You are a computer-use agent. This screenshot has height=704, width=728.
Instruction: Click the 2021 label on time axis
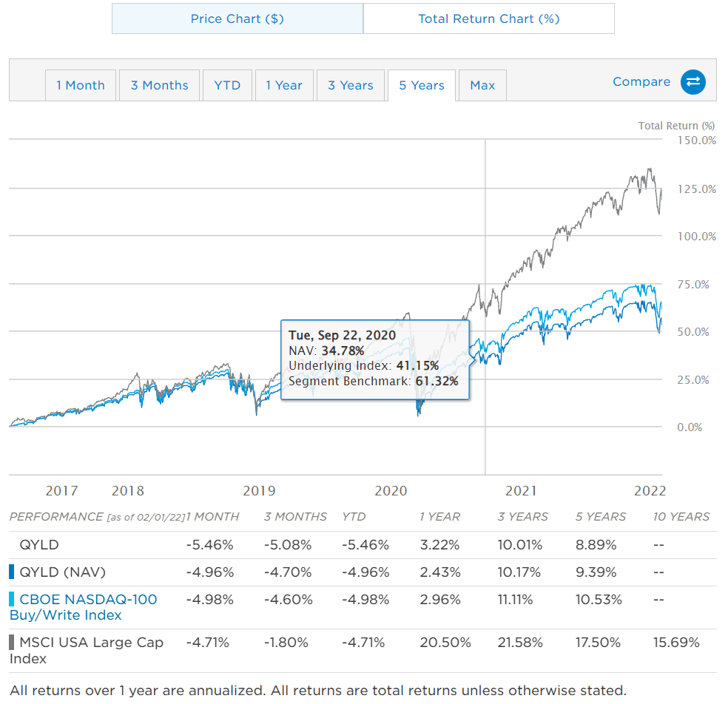pos(521,490)
